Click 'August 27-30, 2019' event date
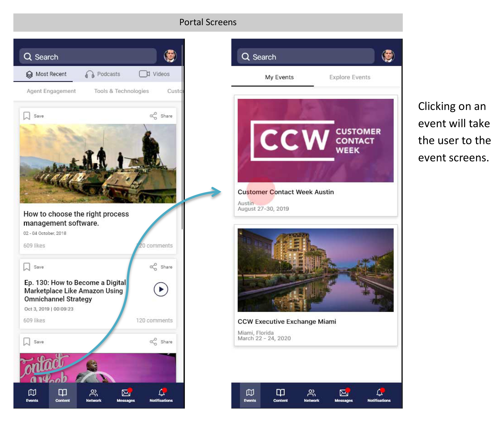The height and width of the screenshot is (422, 504). coord(263,209)
